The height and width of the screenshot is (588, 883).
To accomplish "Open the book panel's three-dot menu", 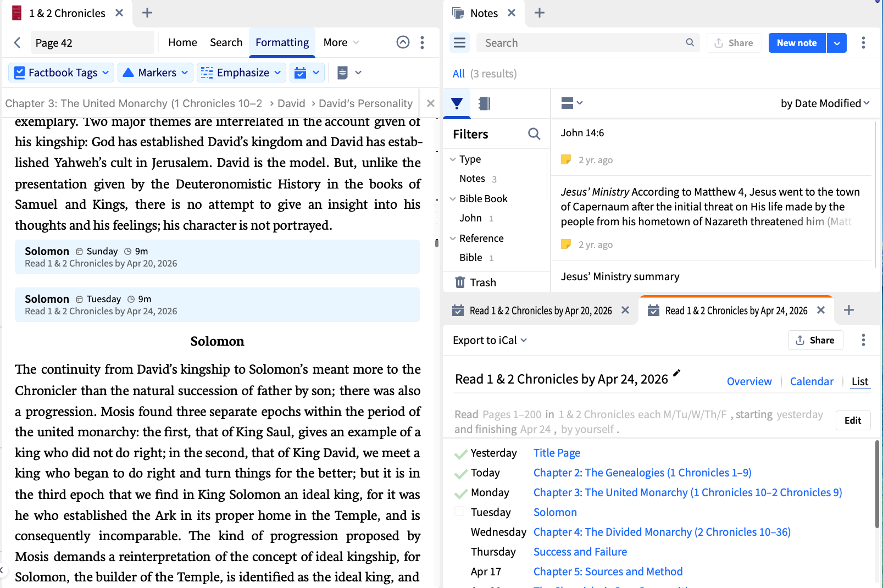I will point(422,42).
